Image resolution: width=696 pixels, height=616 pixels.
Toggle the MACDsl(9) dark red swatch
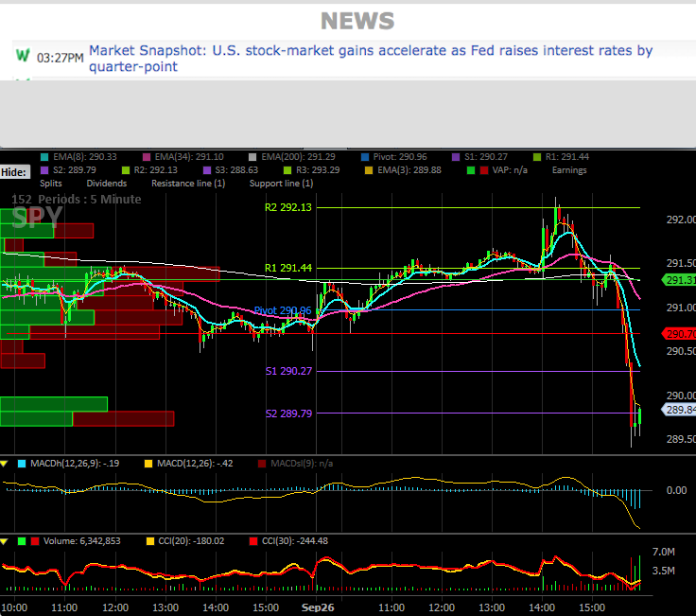(x=262, y=464)
